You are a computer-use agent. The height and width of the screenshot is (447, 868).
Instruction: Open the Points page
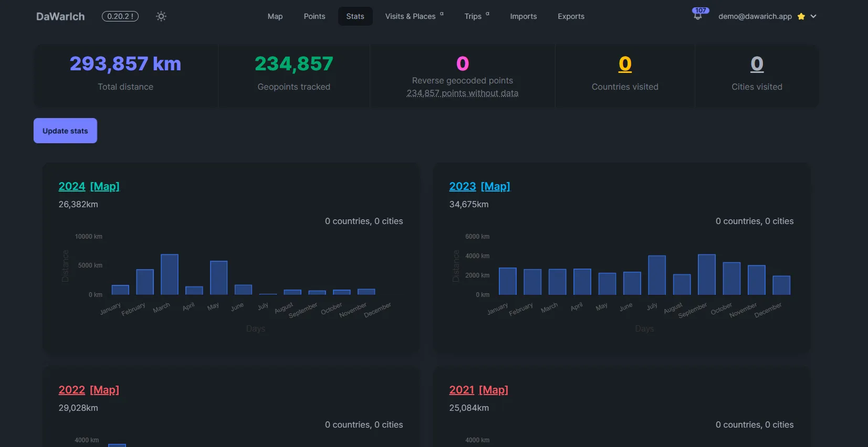point(314,16)
